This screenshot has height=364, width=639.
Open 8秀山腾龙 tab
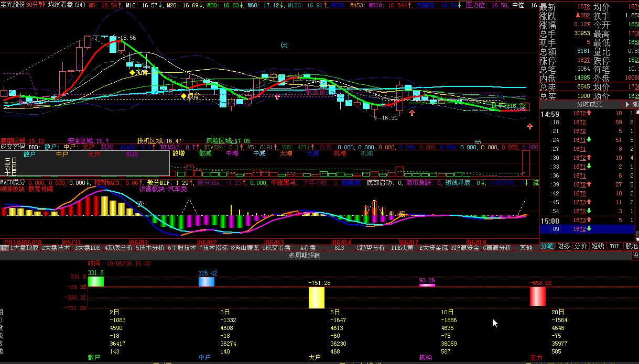click(245, 248)
